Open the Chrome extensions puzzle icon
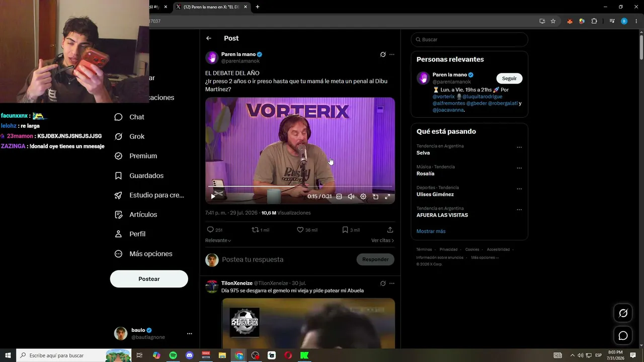This screenshot has height=362, width=644. click(x=594, y=21)
